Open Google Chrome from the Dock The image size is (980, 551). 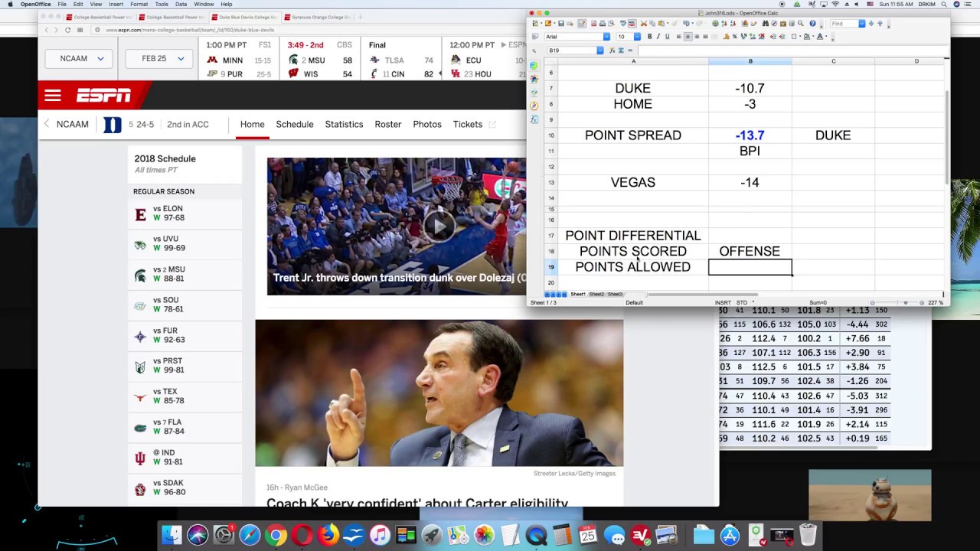276,535
